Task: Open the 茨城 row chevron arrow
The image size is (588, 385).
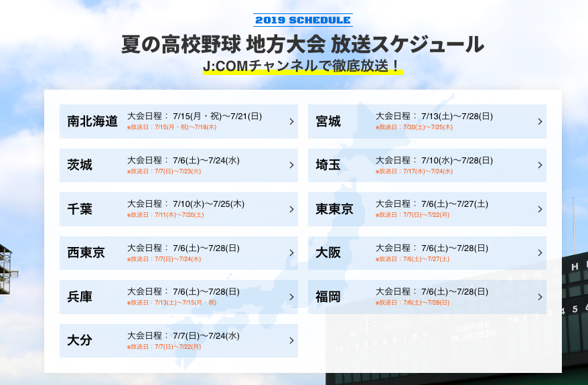Action: [x=291, y=165]
